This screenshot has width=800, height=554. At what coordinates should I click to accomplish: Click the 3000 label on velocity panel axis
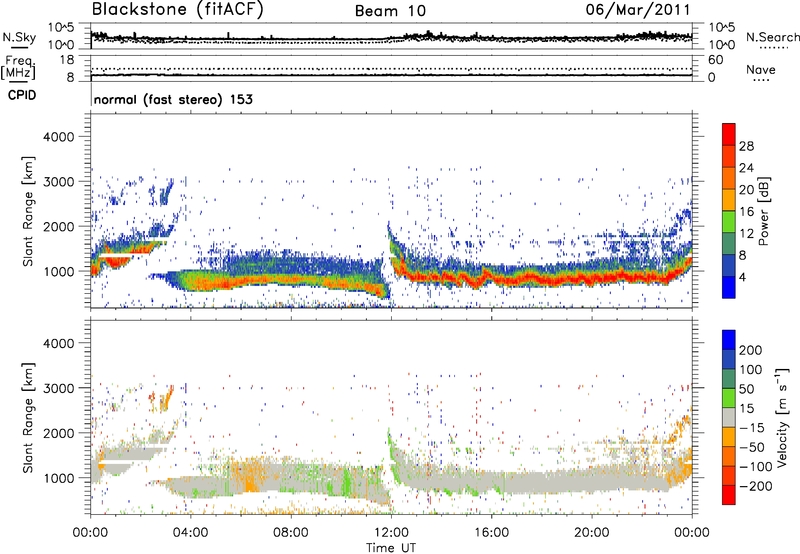(x=59, y=388)
